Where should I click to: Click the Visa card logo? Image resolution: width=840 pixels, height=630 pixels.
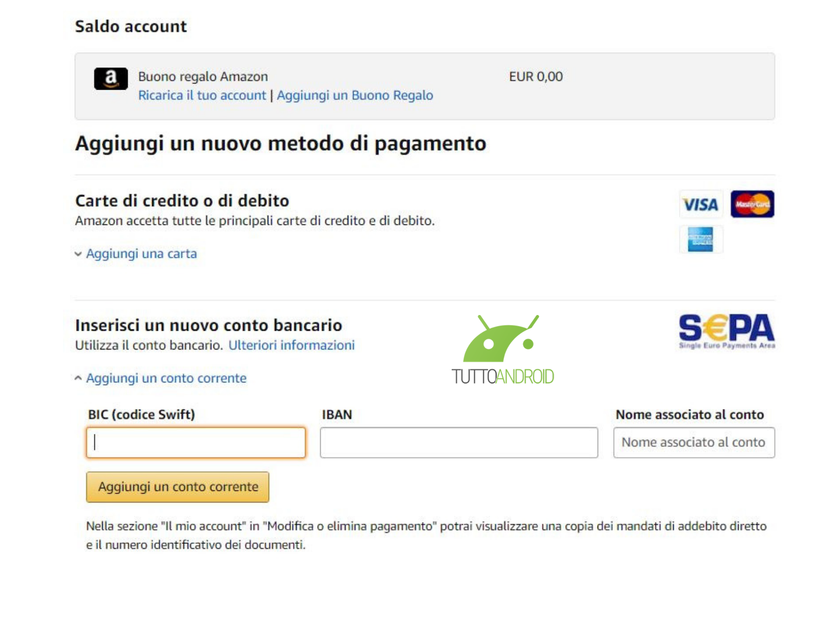(700, 204)
